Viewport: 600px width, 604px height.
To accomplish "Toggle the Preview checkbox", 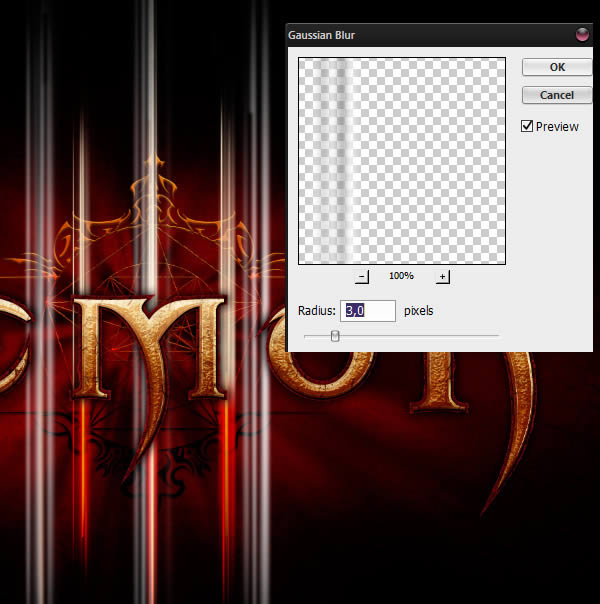I will 527,127.
